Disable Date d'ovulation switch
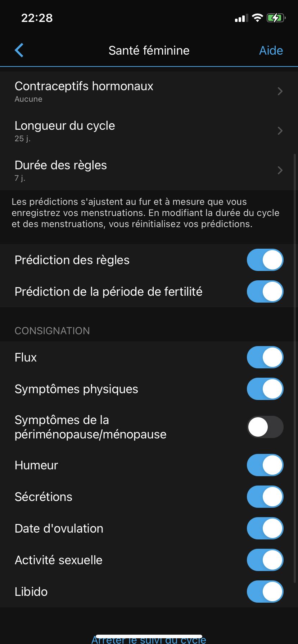Image resolution: width=298 pixels, height=644 pixels. click(x=265, y=528)
